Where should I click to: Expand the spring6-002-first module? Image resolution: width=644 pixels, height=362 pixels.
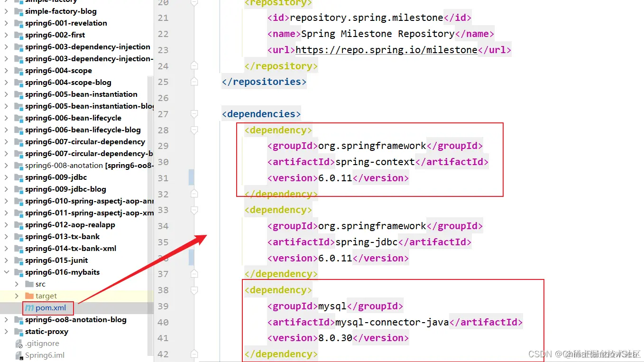6,35
